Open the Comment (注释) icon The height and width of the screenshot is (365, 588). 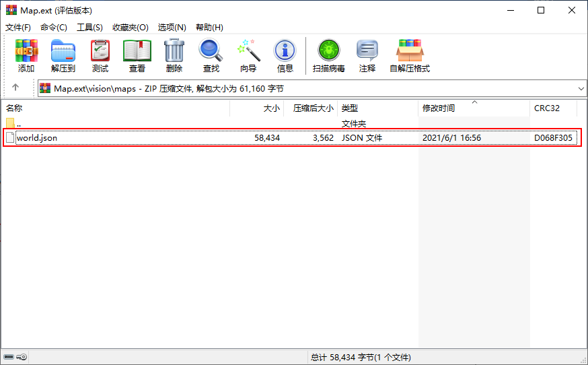click(367, 51)
